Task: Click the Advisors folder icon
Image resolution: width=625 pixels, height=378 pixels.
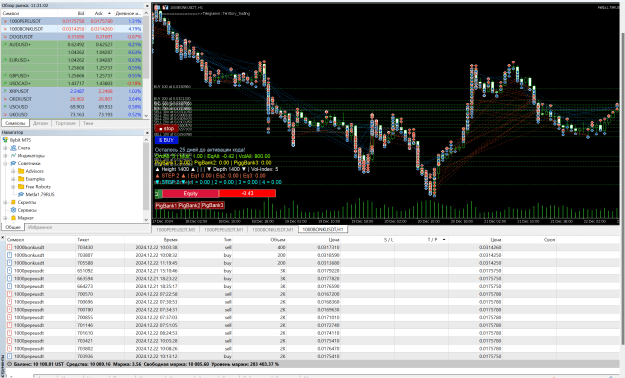Action: pyautogui.click(x=21, y=171)
